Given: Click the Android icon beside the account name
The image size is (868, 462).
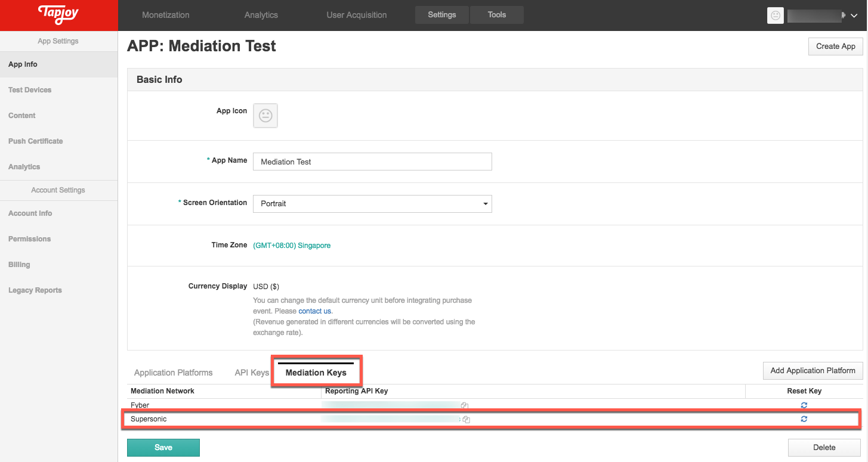Looking at the screenshot, I should [x=845, y=15].
